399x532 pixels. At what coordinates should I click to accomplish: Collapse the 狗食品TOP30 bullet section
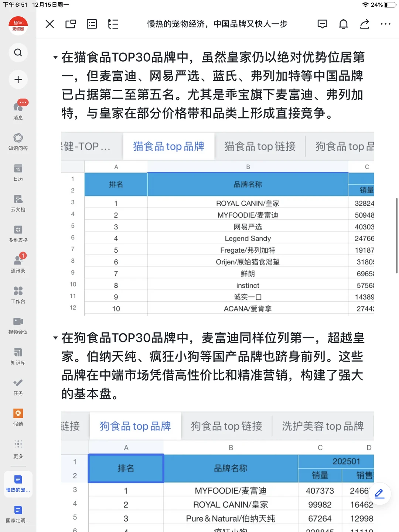click(55, 337)
